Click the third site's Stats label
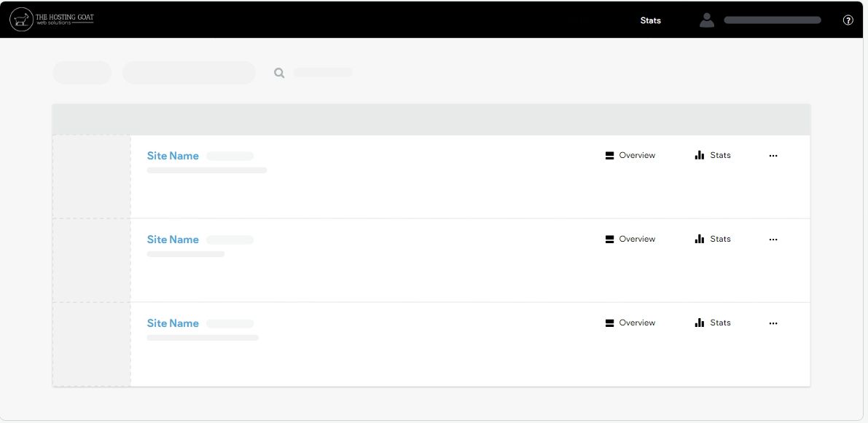 (x=720, y=323)
